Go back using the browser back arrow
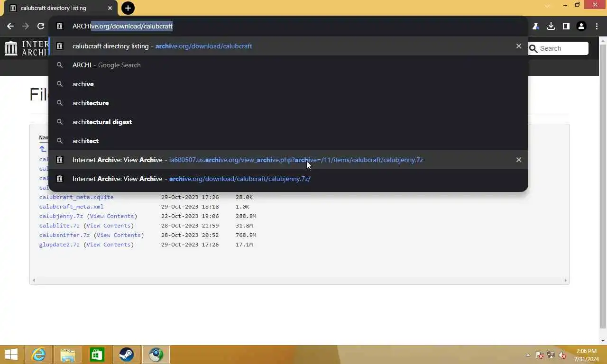The height and width of the screenshot is (364, 607). (x=10, y=26)
